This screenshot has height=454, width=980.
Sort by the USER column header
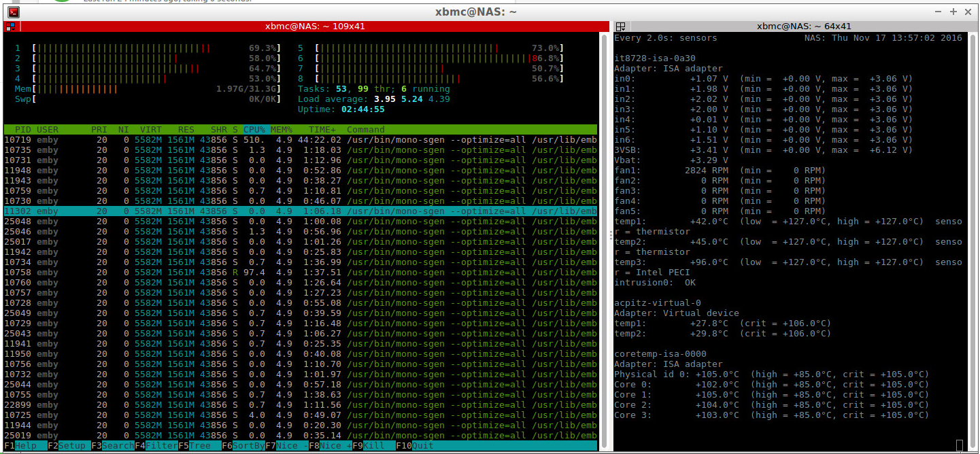pos(48,130)
